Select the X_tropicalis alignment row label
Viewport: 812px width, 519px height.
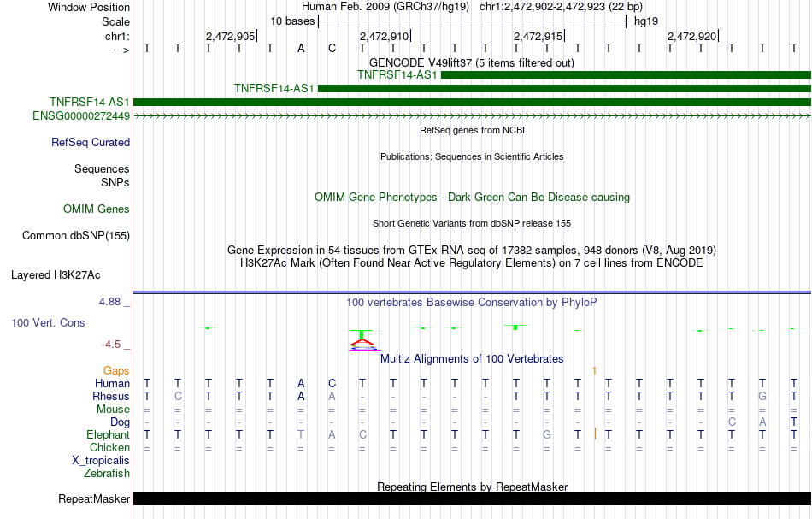tap(101, 461)
